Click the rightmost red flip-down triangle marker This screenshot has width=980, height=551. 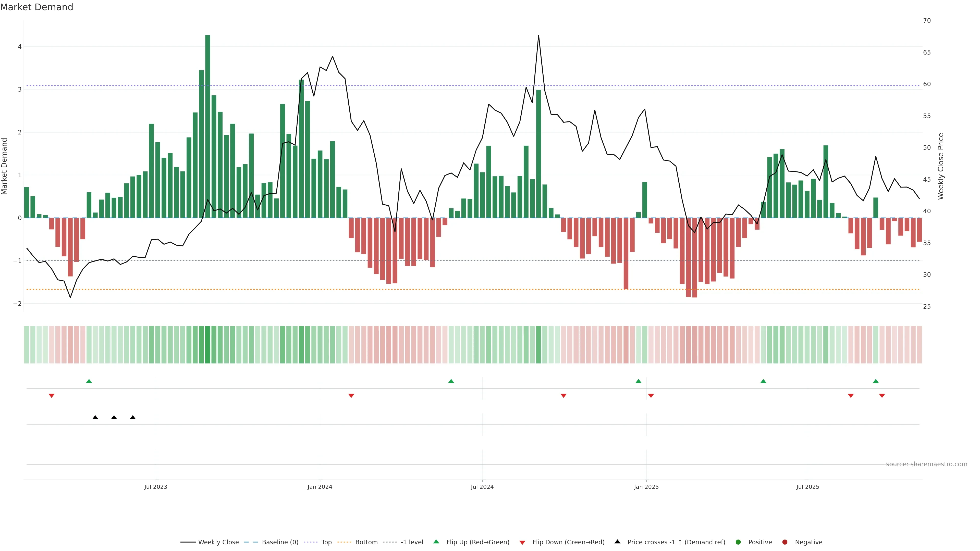pos(882,396)
